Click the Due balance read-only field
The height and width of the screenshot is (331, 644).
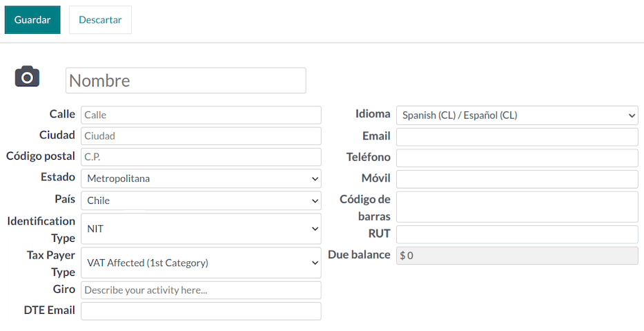point(517,256)
